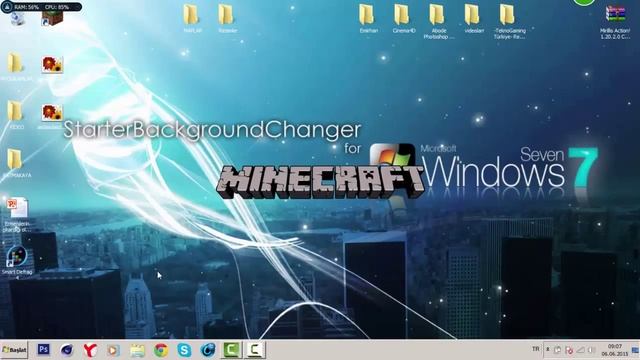Select the PowerPoint file icon
The image size is (640, 360).
point(17,215)
